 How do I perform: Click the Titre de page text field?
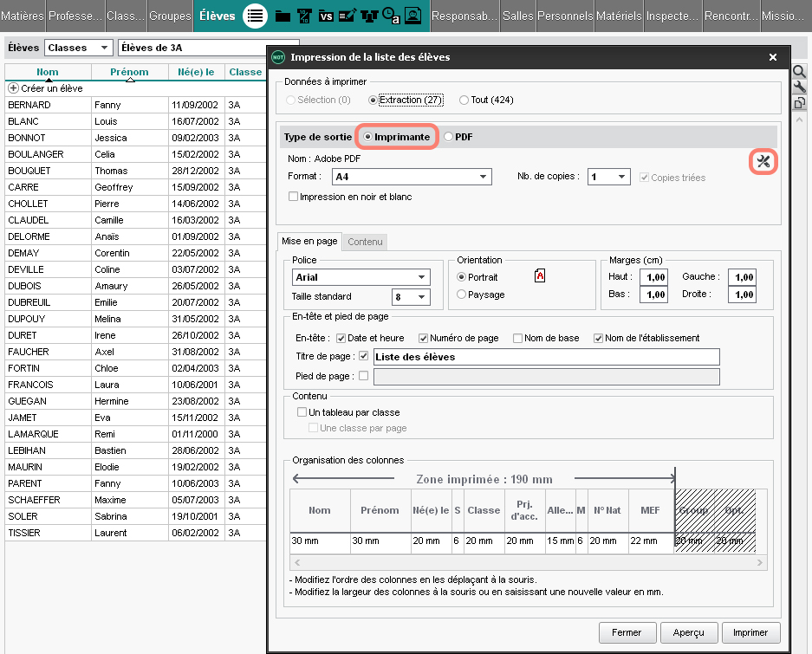point(546,357)
